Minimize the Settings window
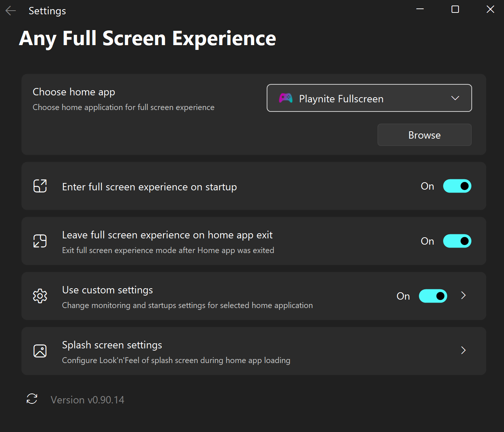 click(x=420, y=9)
